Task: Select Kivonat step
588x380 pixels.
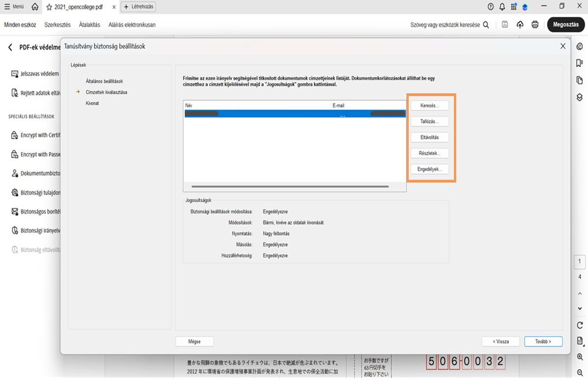Action: click(92, 103)
